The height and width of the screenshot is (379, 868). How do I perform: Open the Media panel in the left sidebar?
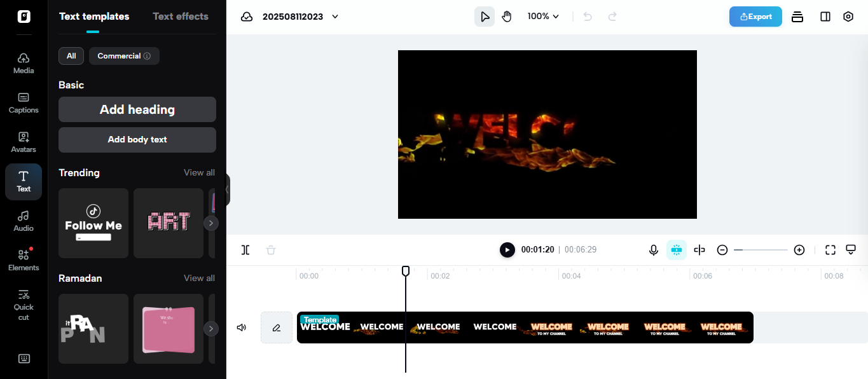click(23, 61)
